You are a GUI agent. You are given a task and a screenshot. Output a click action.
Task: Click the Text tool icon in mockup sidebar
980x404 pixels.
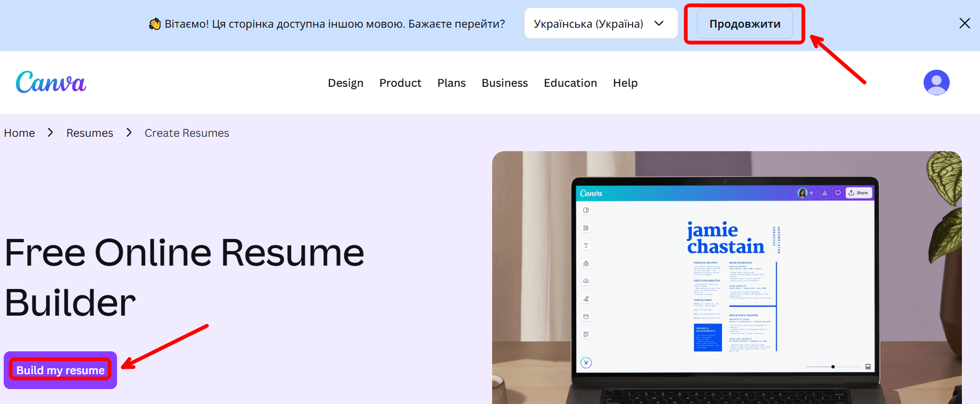(586, 246)
